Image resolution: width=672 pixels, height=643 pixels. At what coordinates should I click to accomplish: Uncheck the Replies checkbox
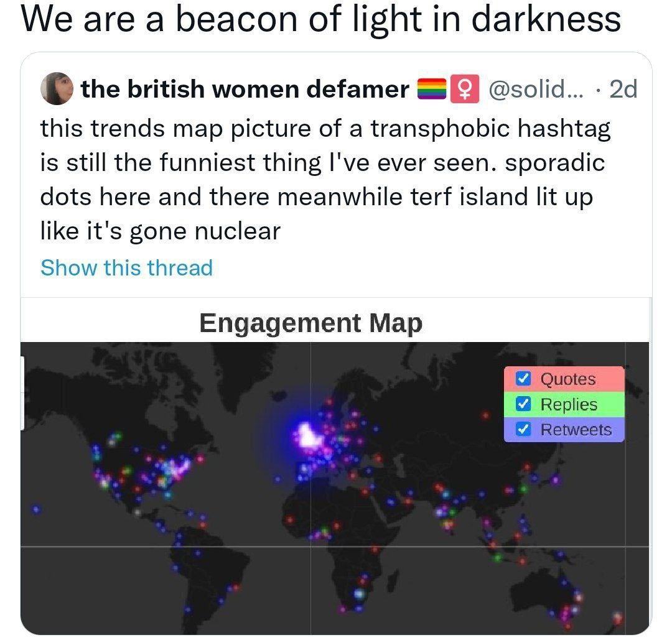[x=523, y=404]
